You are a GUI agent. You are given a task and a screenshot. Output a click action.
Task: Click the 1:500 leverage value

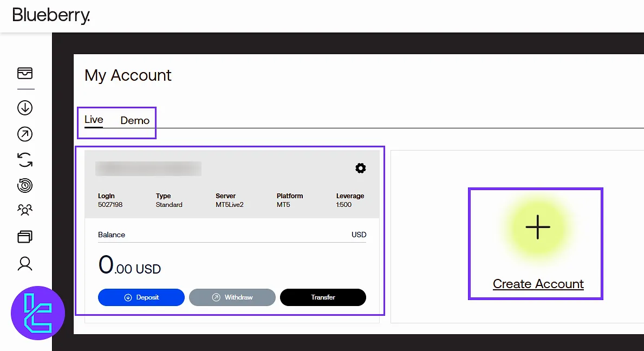pyautogui.click(x=344, y=204)
